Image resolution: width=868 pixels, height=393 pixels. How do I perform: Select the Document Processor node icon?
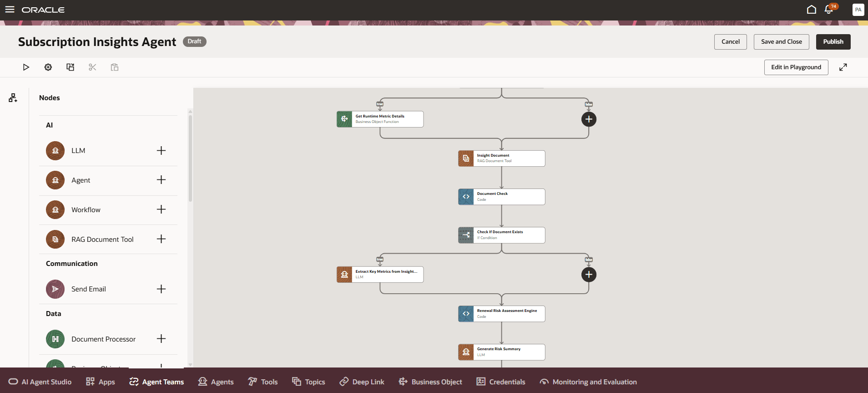[x=55, y=339]
